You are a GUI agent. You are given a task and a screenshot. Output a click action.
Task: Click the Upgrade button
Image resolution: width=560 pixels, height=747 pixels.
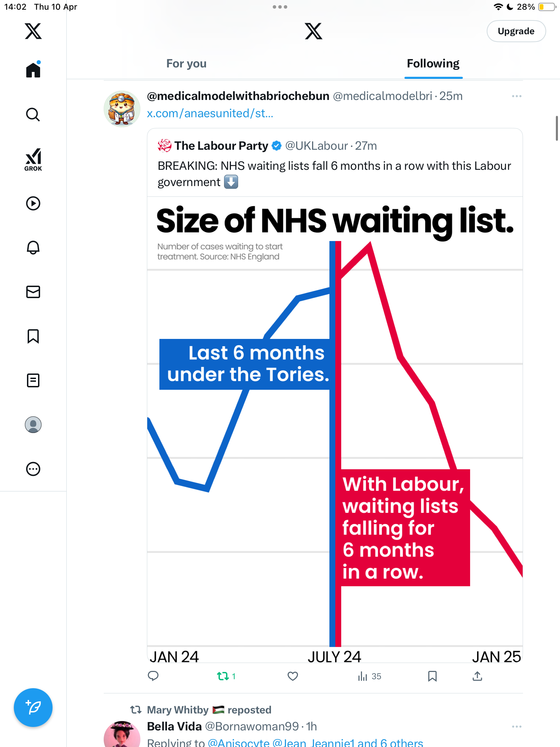[x=516, y=31]
